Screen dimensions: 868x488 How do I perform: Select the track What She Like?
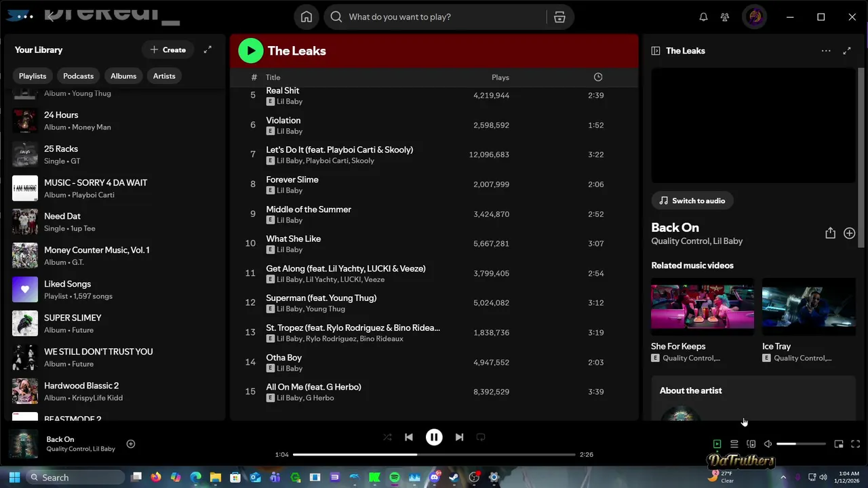coord(293,239)
